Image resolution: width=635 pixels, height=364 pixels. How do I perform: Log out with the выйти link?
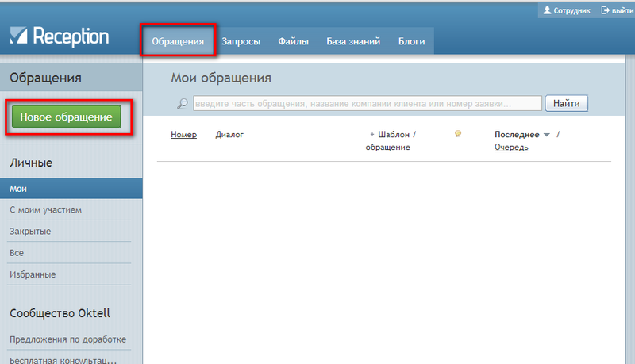618,10
